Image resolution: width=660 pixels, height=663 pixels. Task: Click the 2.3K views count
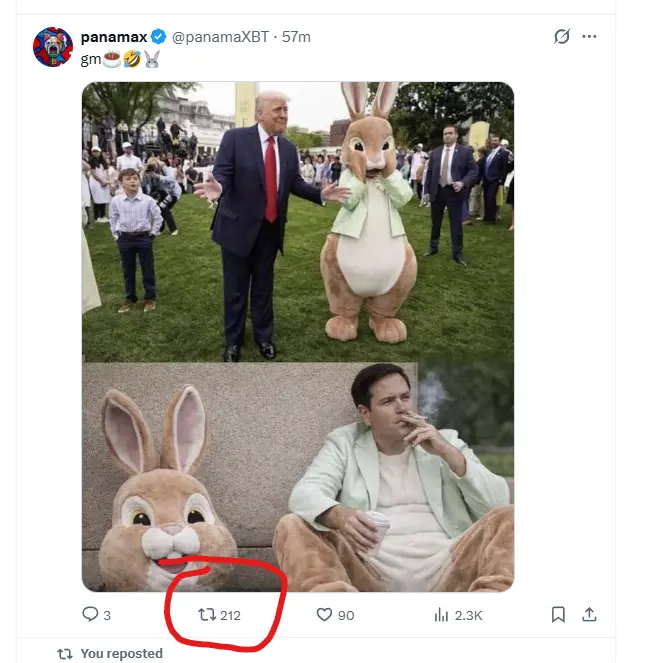pos(468,615)
